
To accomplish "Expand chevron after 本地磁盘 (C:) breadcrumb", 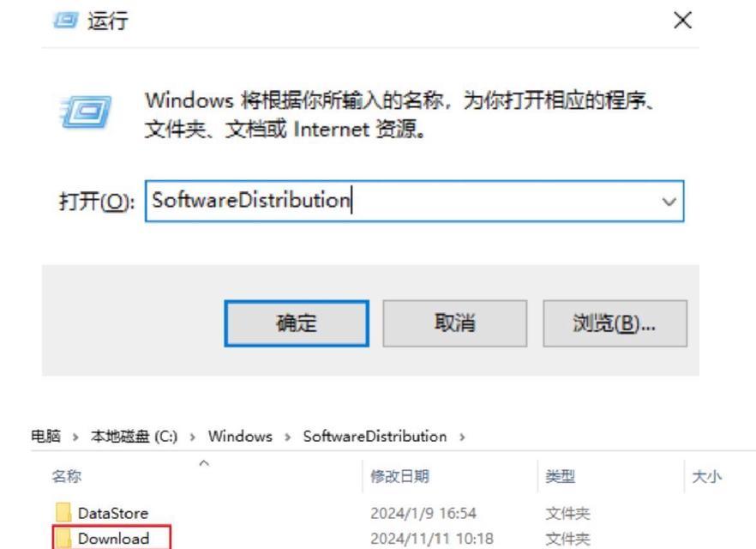I will coord(192,437).
